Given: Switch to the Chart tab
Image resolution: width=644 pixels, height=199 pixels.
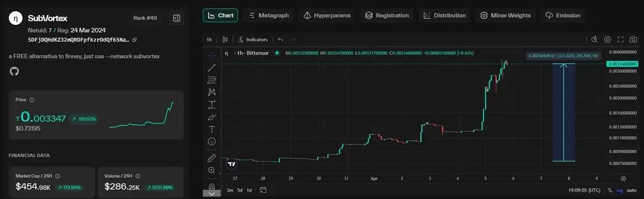Looking at the screenshot, I should [x=221, y=16].
